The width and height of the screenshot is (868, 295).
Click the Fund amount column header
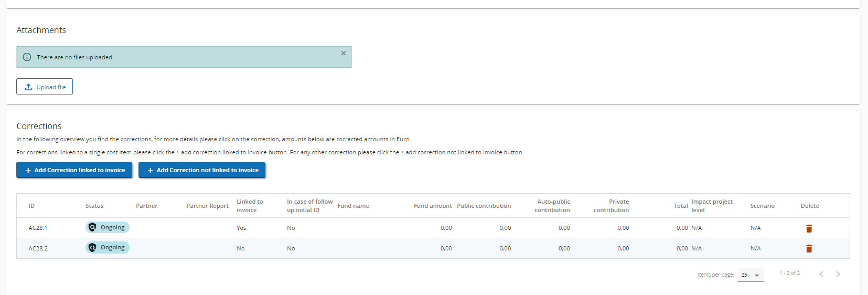(x=432, y=206)
